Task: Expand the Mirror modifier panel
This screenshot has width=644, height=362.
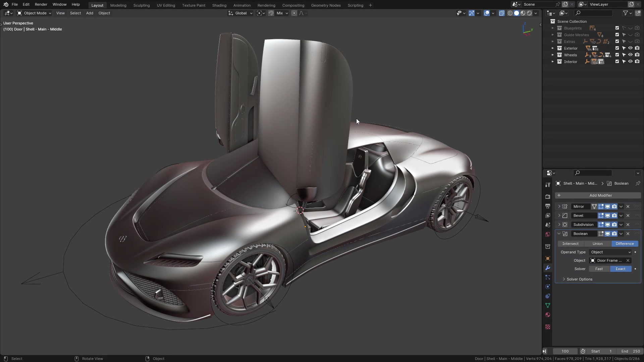Action: tap(559, 206)
